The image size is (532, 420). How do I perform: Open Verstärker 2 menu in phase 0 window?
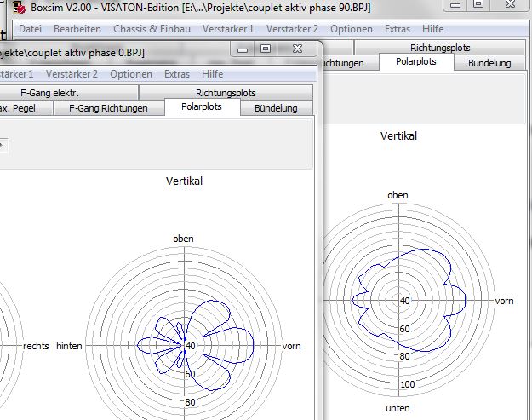pyautogui.click(x=72, y=74)
